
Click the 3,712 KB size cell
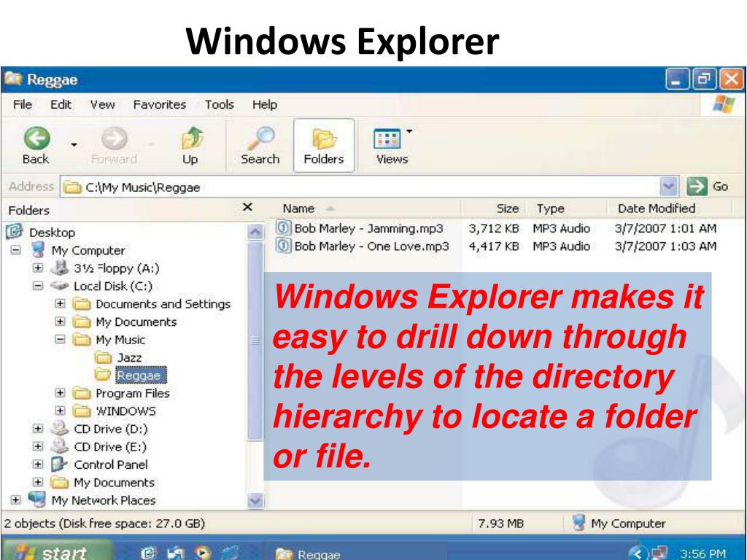(x=494, y=228)
